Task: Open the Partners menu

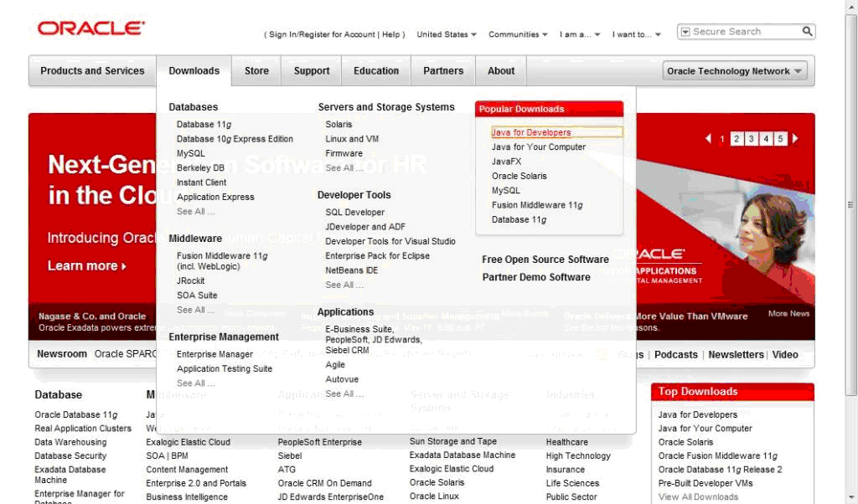Action: (x=443, y=71)
